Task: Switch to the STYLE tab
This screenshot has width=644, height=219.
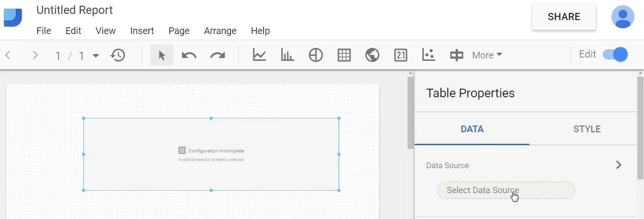Action: [587, 129]
